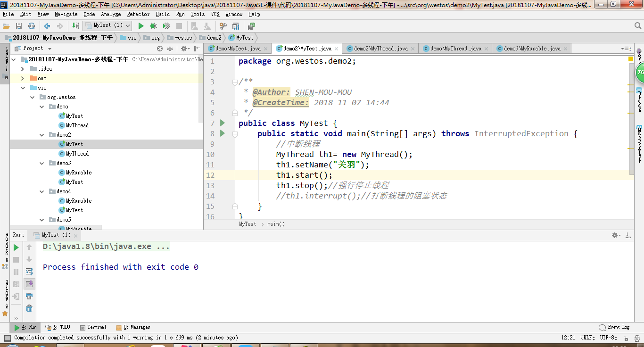Image resolution: width=644 pixels, height=347 pixels.
Task: Click the Scroll from Source target icon
Action: click(160, 49)
